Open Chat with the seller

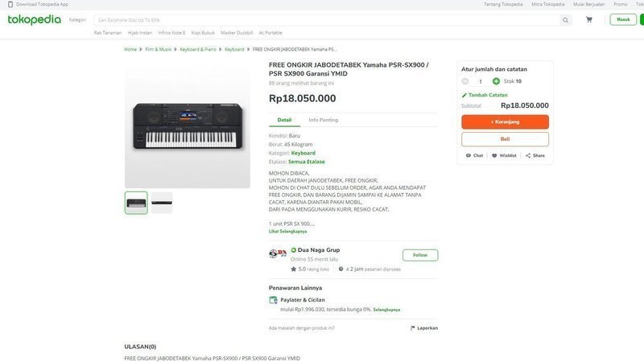[x=474, y=155]
